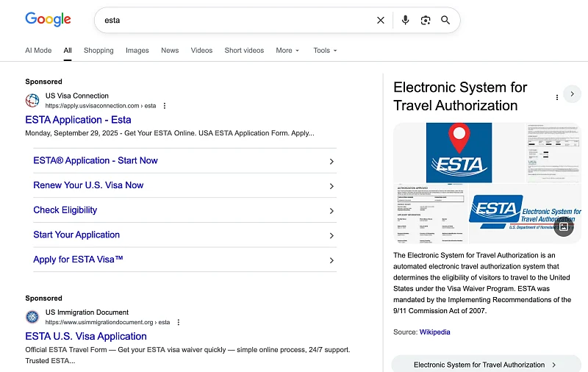Open the Tools dropdown
The width and height of the screenshot is (588, 372).
[325, 50]
